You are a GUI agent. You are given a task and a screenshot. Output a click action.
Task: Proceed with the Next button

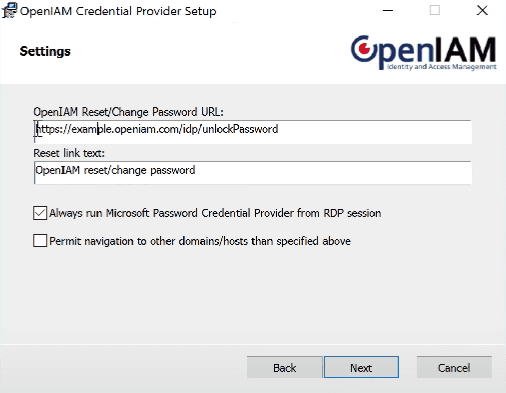tap(361, 367)
